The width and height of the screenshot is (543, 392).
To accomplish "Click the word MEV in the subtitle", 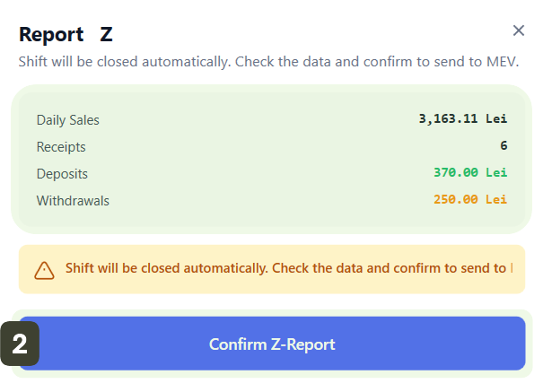I will coord(501,63).
